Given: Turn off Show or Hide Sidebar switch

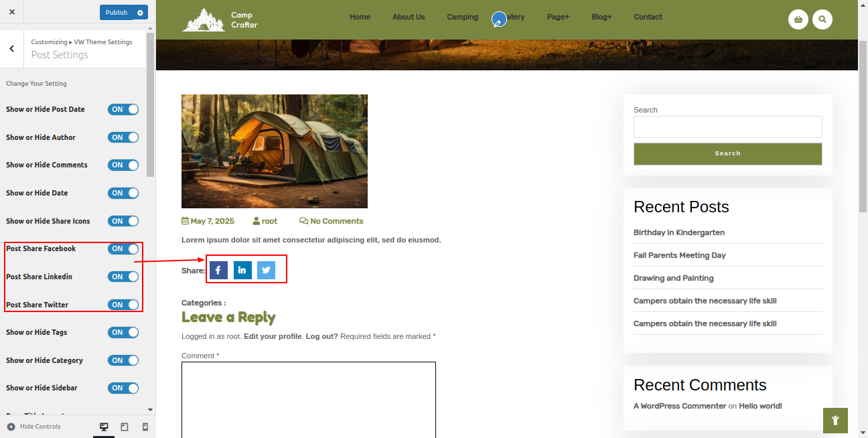Looking at the screenshot, I should (123, 388).
